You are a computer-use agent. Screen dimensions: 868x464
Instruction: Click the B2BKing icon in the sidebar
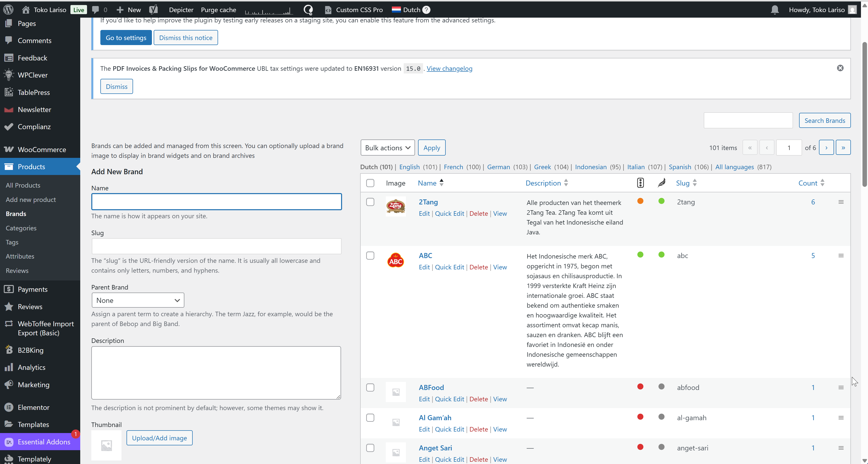(9, 350)
